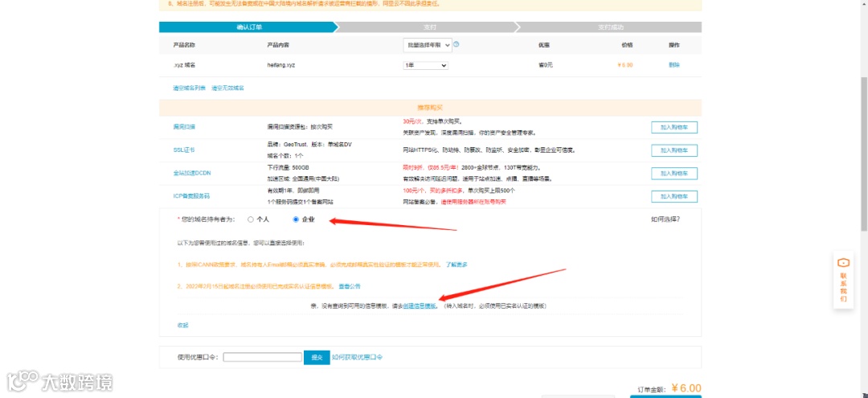Click 如何选择? help link

click(x=665, y=220)
